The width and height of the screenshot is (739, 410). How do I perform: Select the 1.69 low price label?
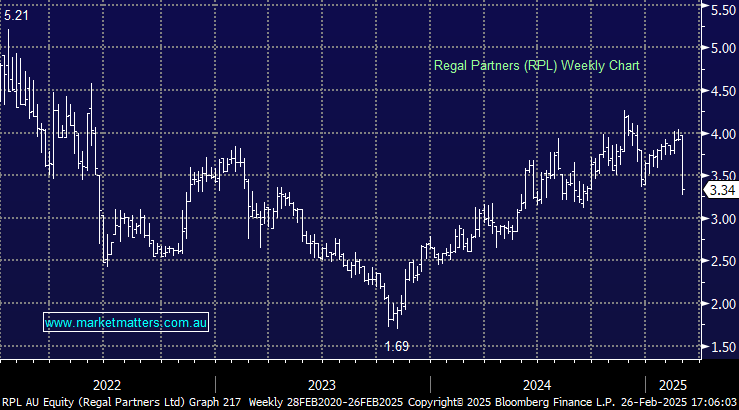point(396,346)
